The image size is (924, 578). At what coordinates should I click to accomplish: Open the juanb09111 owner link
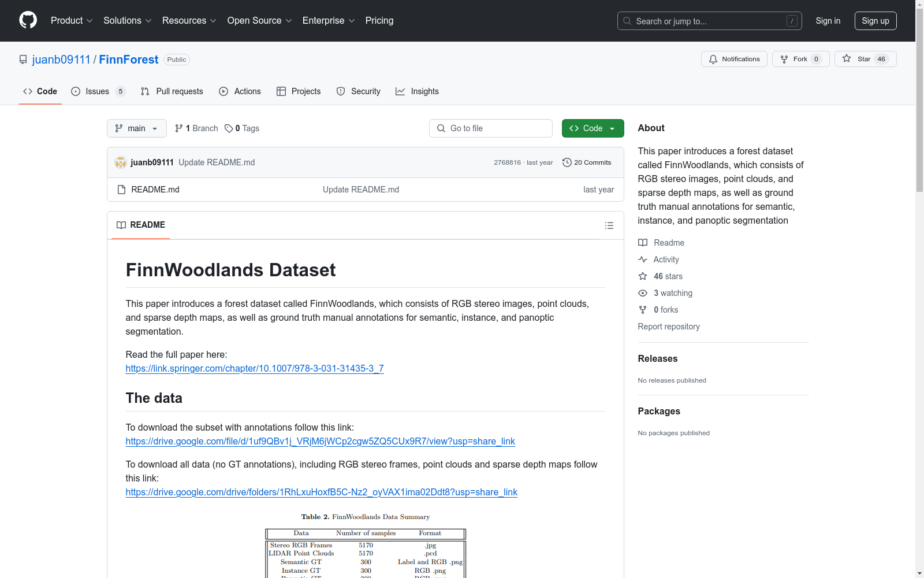[x=61, y=60]
